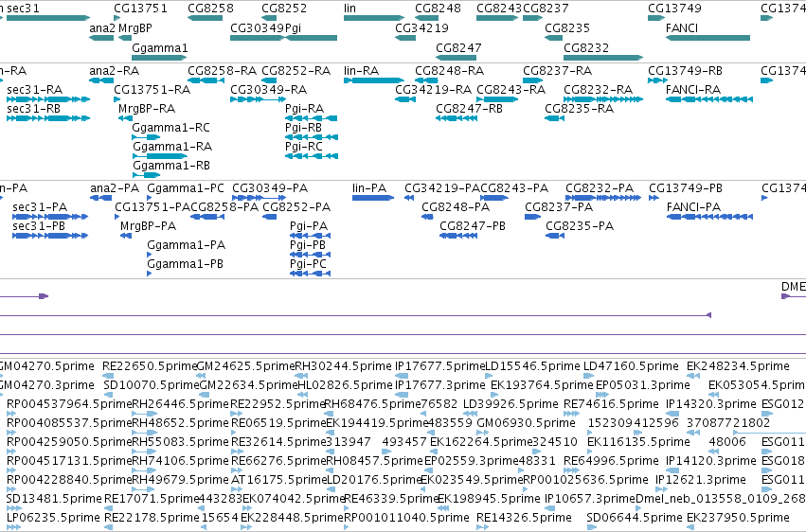Select the CG34219 gene label
The width and height of the screenshot is (806, 532).
click(421, 28)
